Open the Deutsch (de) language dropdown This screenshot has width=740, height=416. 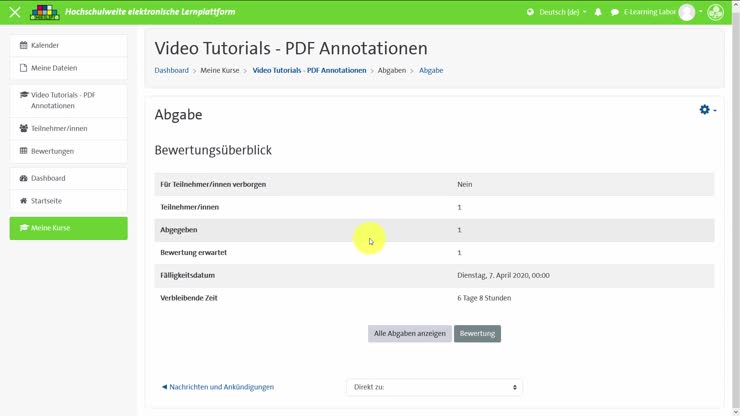(563, 12)
